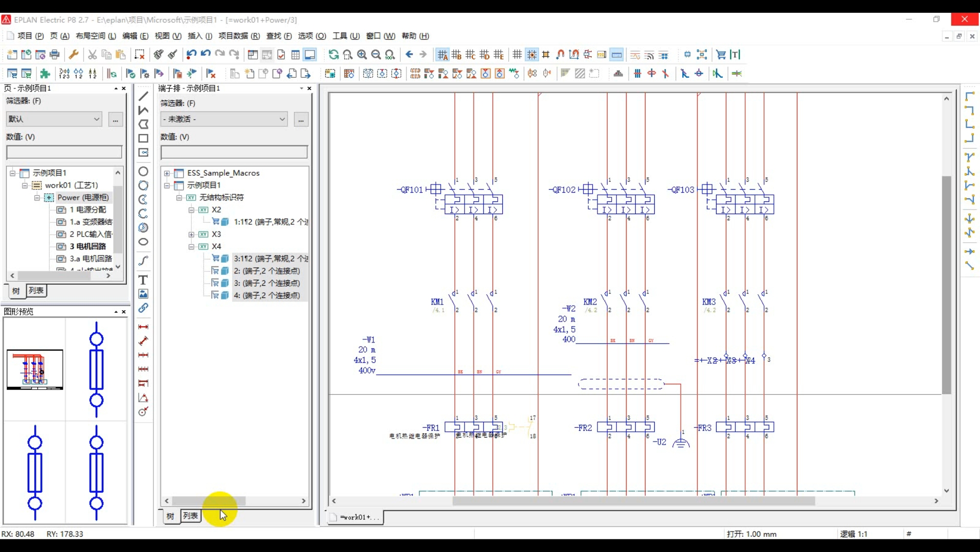This screenshot has width=980, height=552.
Task: Open the 工具 (U) menu
Action: (x=346, y=36)
